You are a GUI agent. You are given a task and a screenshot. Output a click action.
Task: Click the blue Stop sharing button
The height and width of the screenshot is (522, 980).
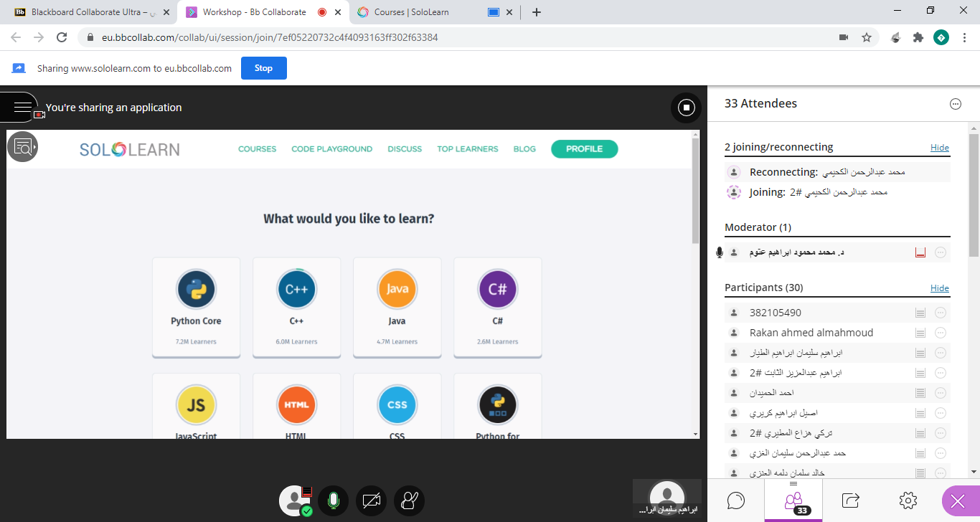click(263, 68)
